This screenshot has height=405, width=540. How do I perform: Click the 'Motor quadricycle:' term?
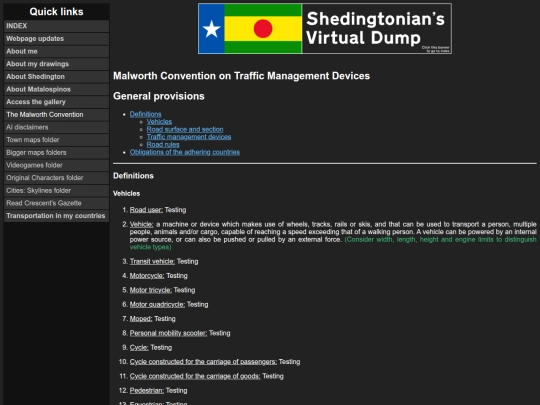tap(157, 304)
